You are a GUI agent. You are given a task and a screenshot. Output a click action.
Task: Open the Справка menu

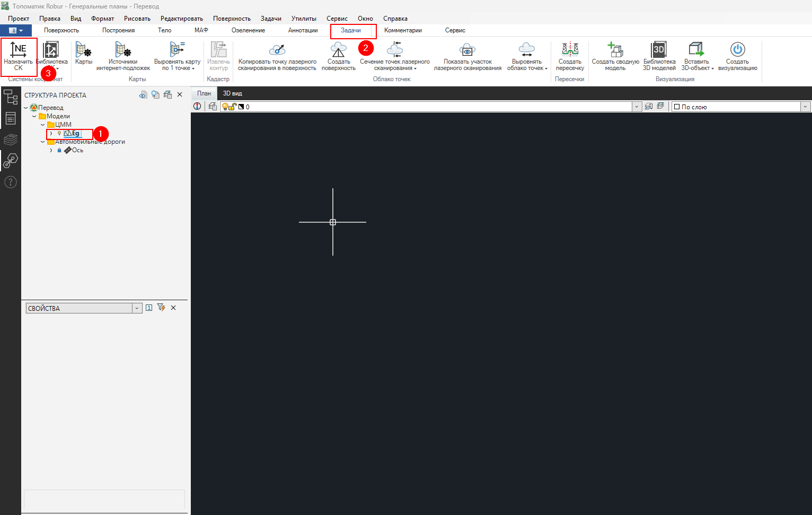point(395,19)
